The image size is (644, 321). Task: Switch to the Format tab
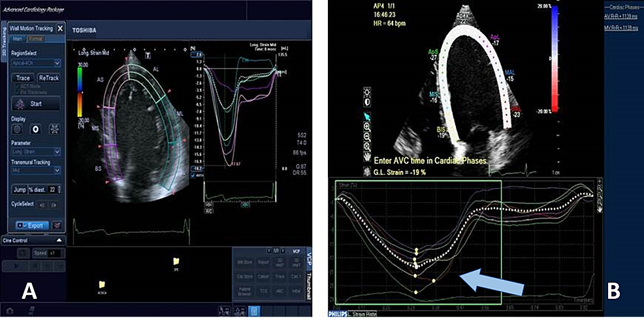click(x=36, y=38)
